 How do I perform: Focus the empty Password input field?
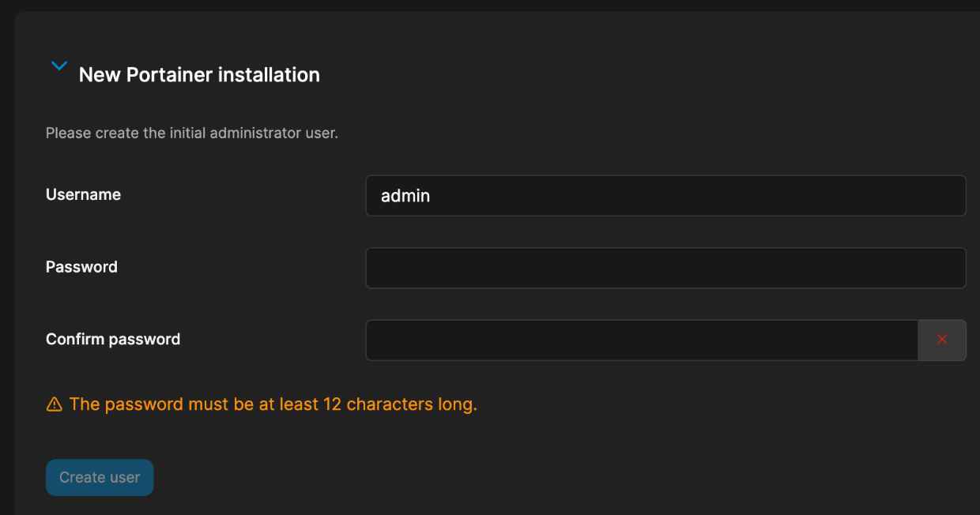[x=665, y=268]
